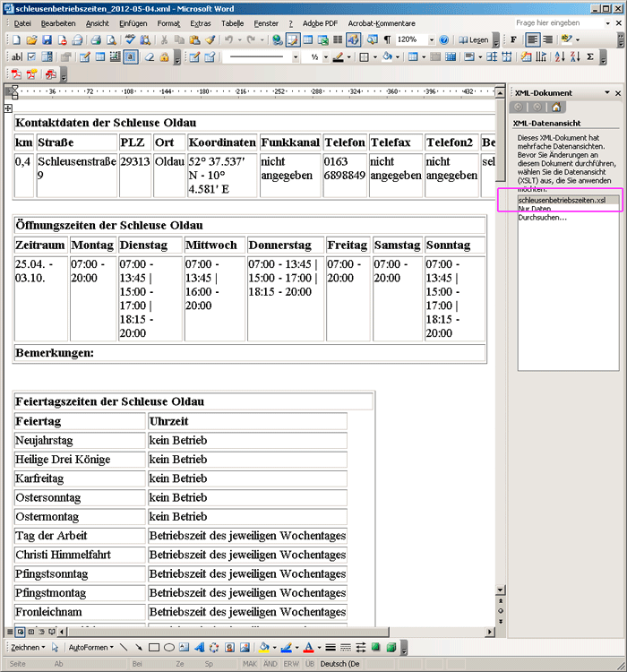Create a new blank document
The image size is (627, 672).
[x=16, y=39]
